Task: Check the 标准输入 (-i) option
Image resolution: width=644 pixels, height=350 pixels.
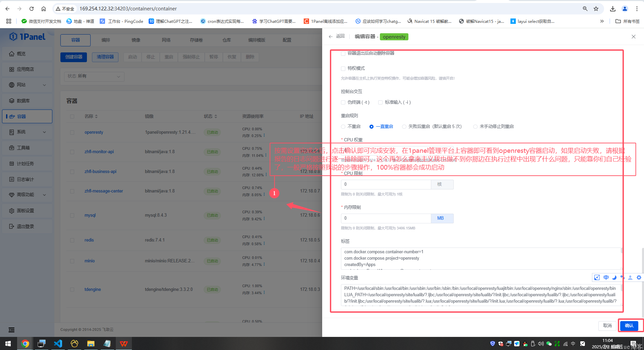Action: pyautogui.click(x=380, y=102)
